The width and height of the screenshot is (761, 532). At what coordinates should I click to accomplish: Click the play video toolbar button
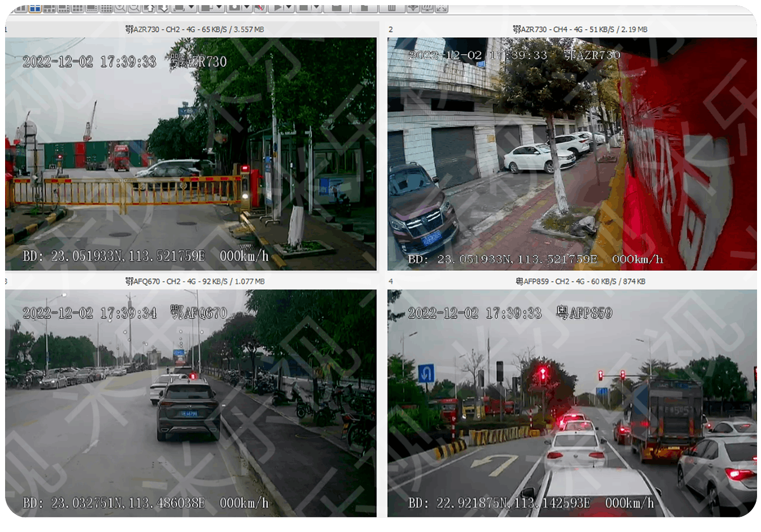(x=276, y=8)
